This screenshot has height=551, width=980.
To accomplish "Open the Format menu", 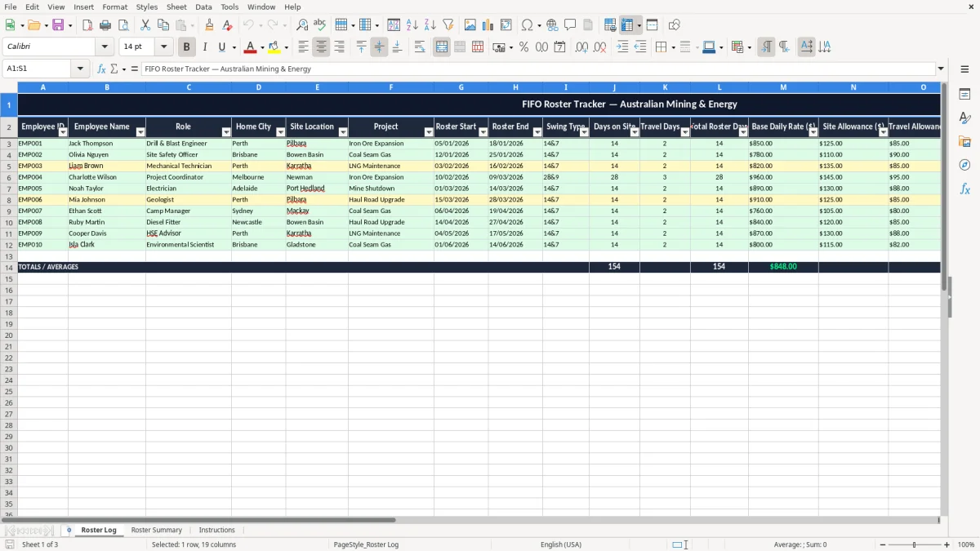I will pyautogui.click(x=114, y=7).
